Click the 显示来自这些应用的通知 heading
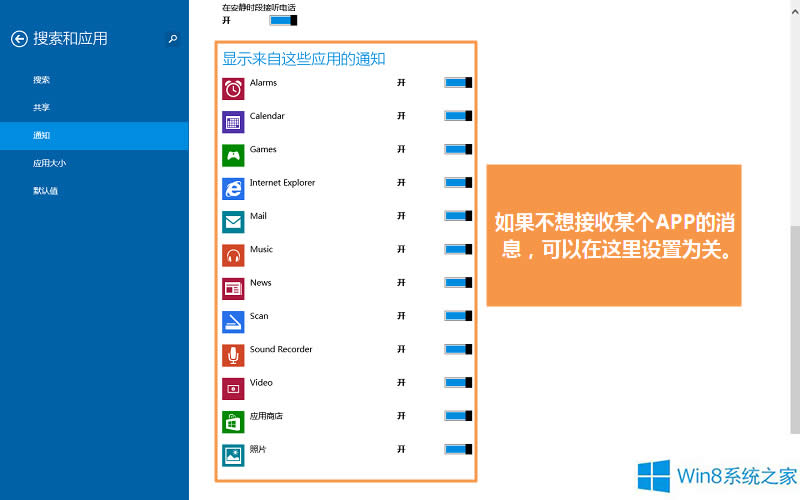This screenshot has height=500, width=800. click(x=304, y=59)
